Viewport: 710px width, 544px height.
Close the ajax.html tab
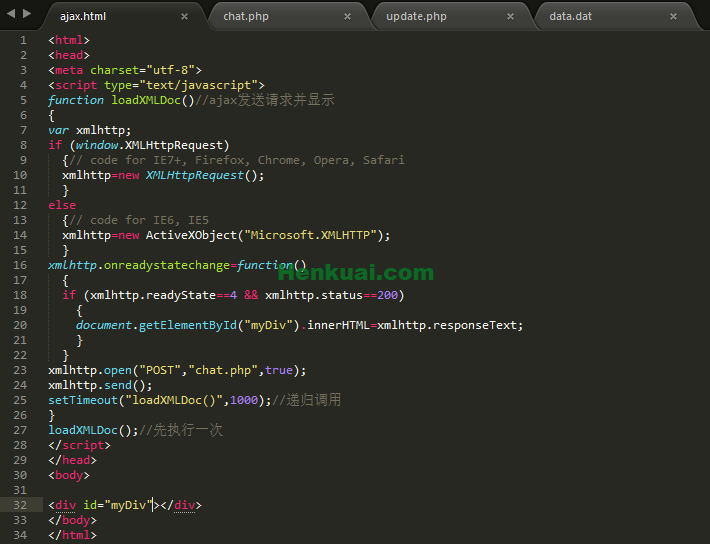tap(184, 16)
